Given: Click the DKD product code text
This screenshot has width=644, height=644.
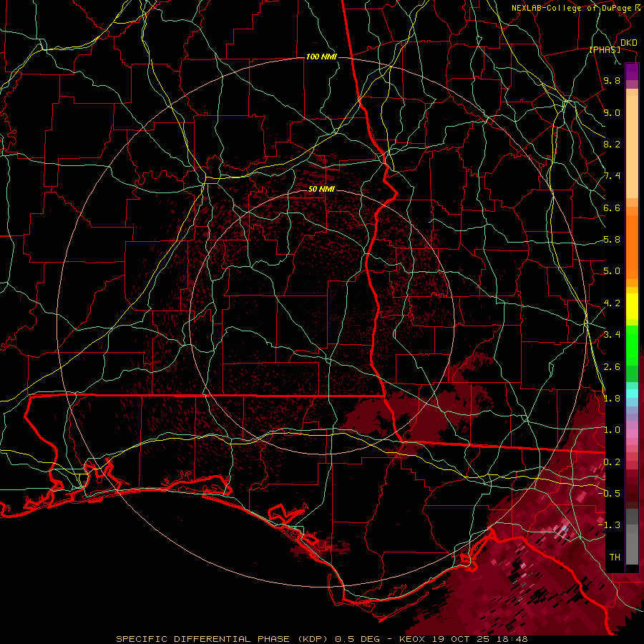Looking at the screenshot, I should [x=628, y=43].
